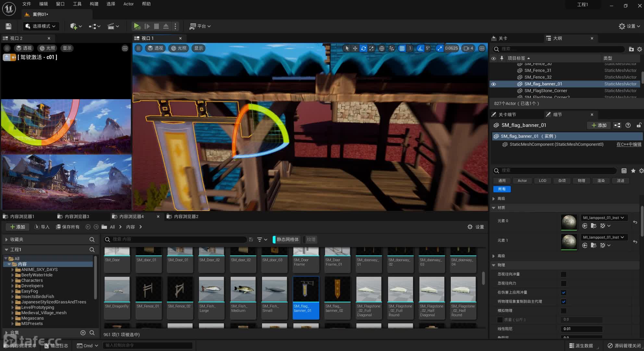Open the 透视 perspective menu in viewport 1

tap(155, 48)
